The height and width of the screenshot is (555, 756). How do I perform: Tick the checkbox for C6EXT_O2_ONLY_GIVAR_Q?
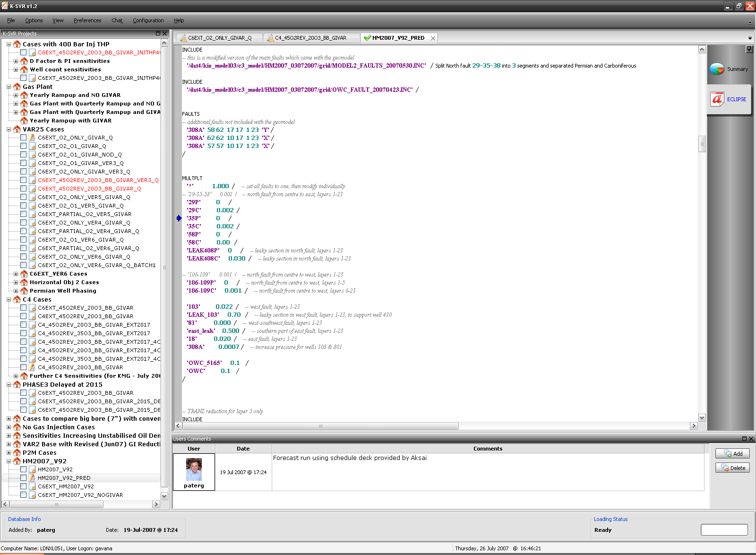(23, 138)
